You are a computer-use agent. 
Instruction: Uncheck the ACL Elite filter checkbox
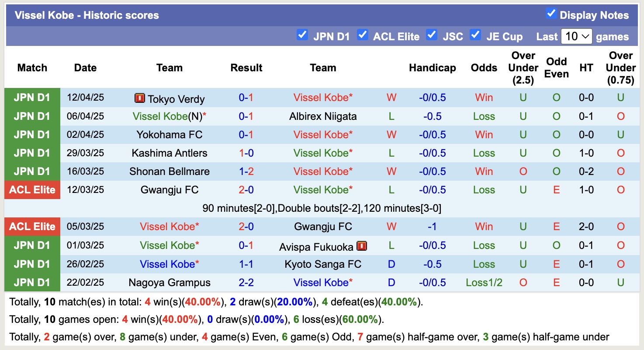(x=362, y=35)
